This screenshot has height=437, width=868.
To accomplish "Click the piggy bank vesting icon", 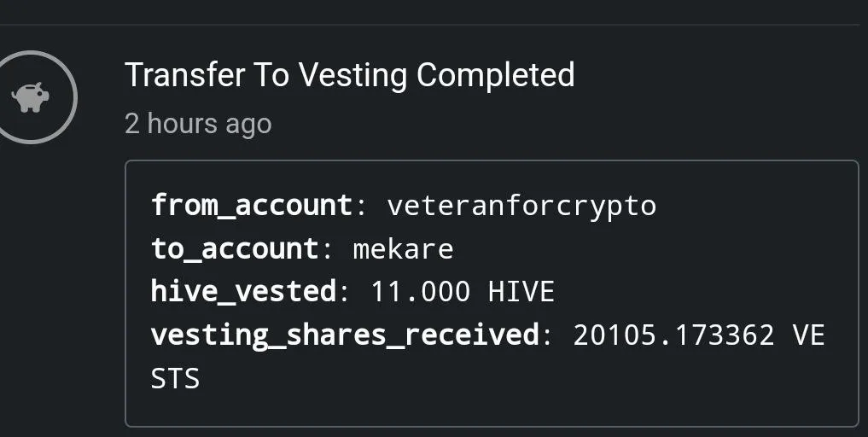I will point(31,97).
